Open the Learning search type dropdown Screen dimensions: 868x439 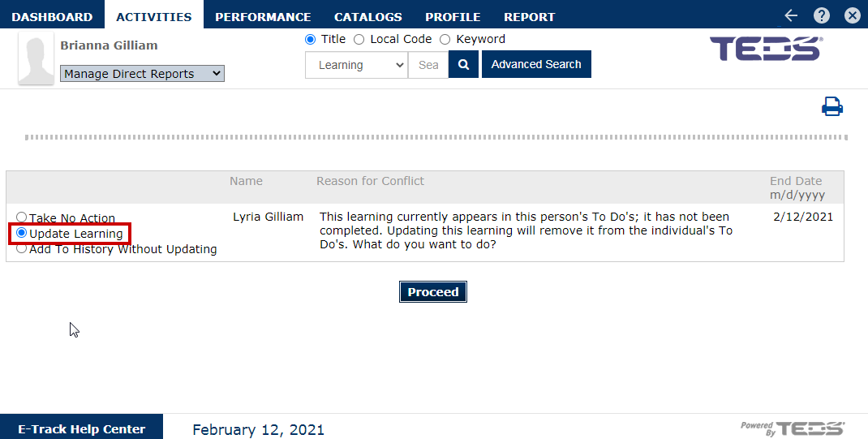[x=356, y=65]
